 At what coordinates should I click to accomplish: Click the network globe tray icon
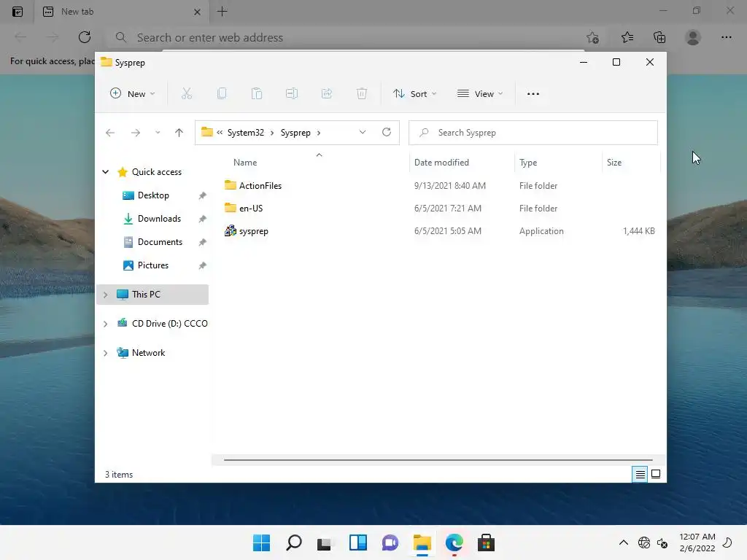pyautogui.click(x=644, y=542)
